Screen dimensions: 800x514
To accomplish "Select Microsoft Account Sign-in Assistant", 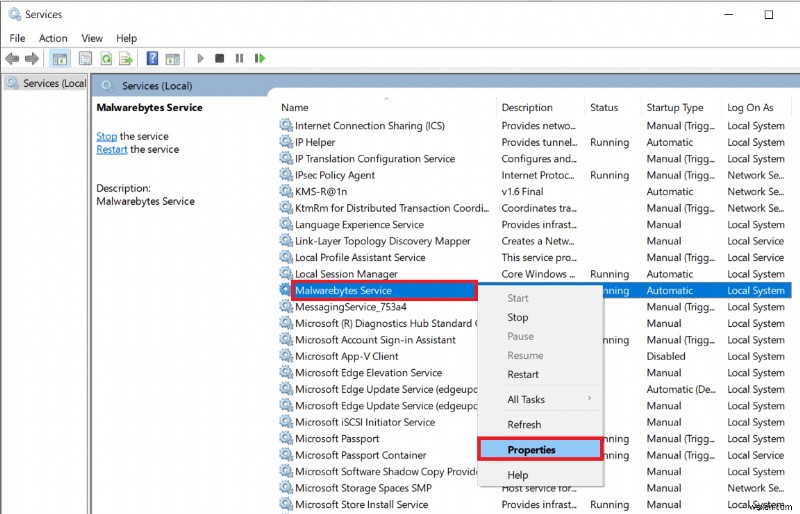I will pyautogui.click(x=376, y=340).
